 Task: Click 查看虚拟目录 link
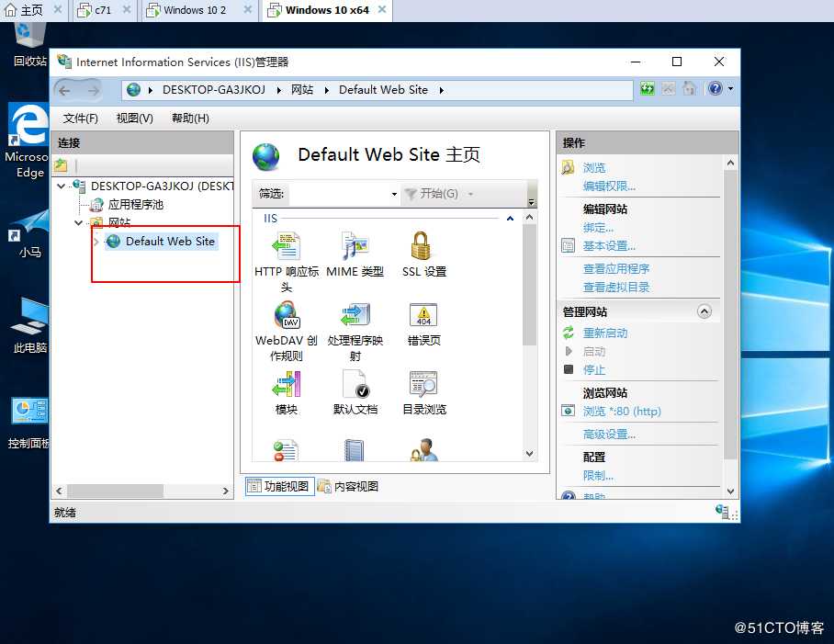click(616, 288)
